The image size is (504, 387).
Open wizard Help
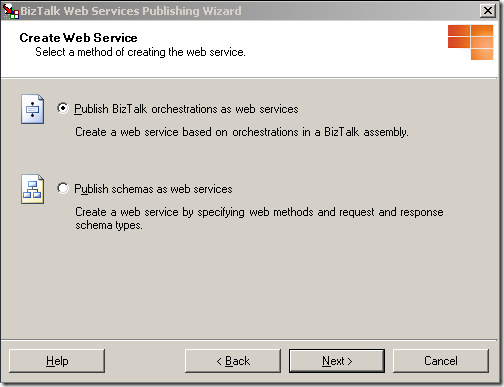[x=57, y=361]
